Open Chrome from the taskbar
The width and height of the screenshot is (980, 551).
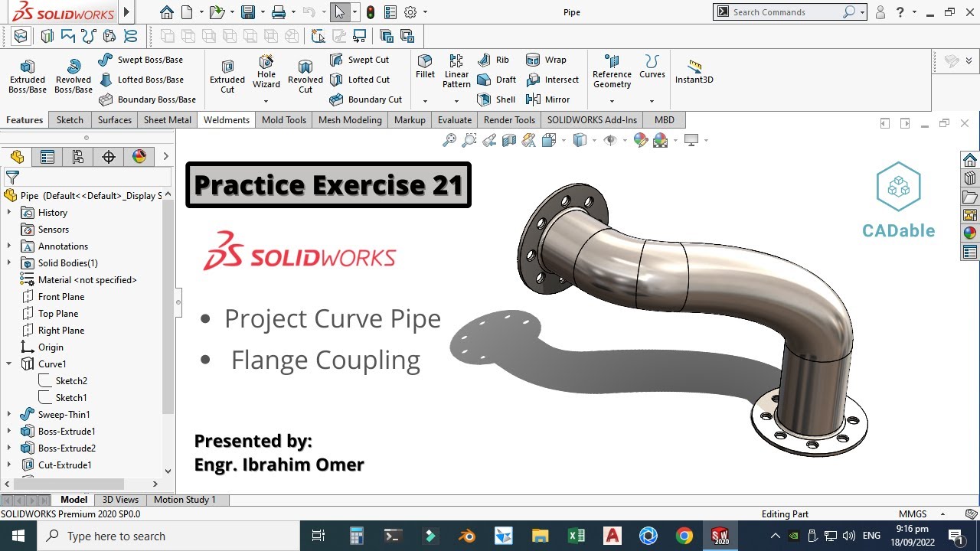(684, 536)
